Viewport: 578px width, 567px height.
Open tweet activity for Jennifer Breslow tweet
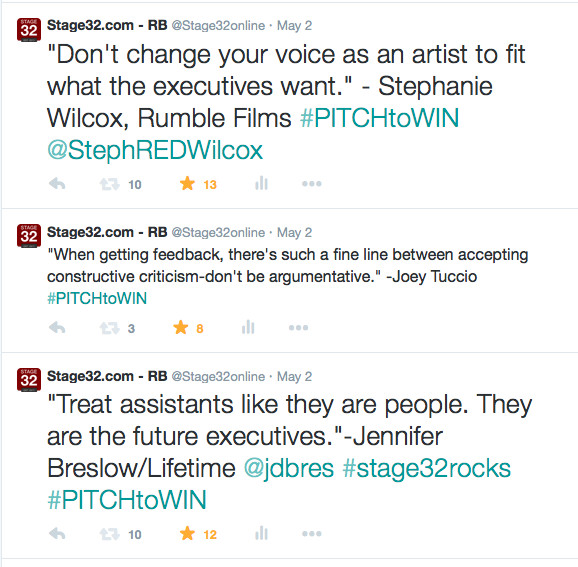261,533
